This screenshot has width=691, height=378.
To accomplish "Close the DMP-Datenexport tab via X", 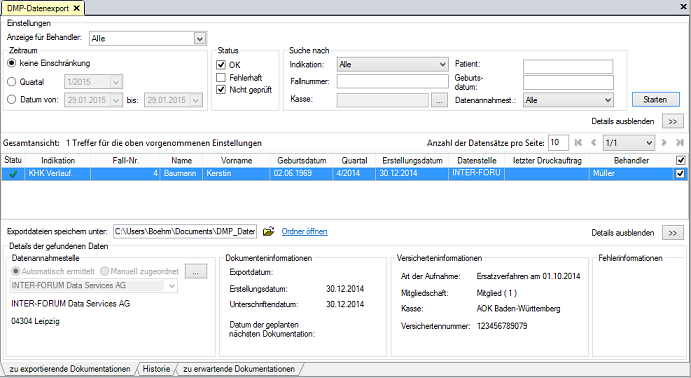I will coord(77,8).
